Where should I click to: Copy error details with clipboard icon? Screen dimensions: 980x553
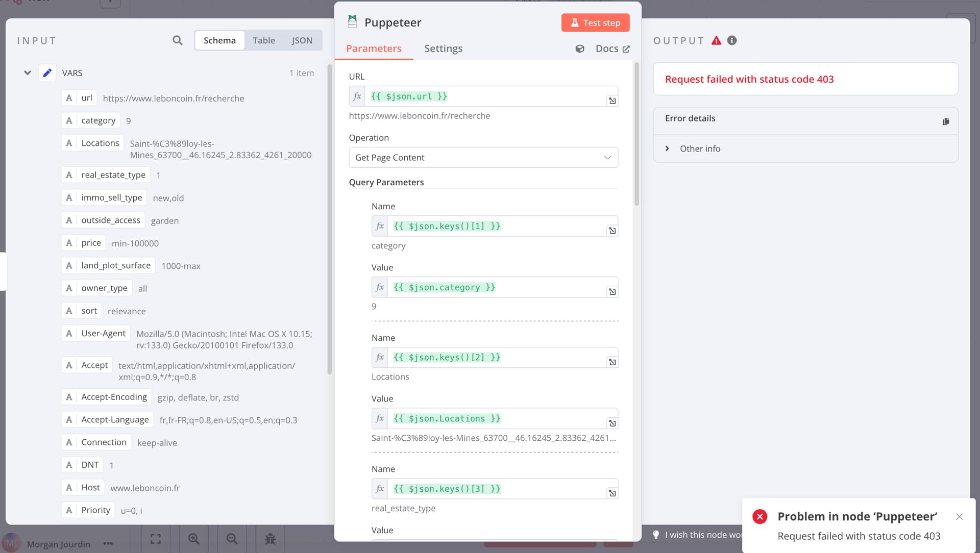click(946, 121)
